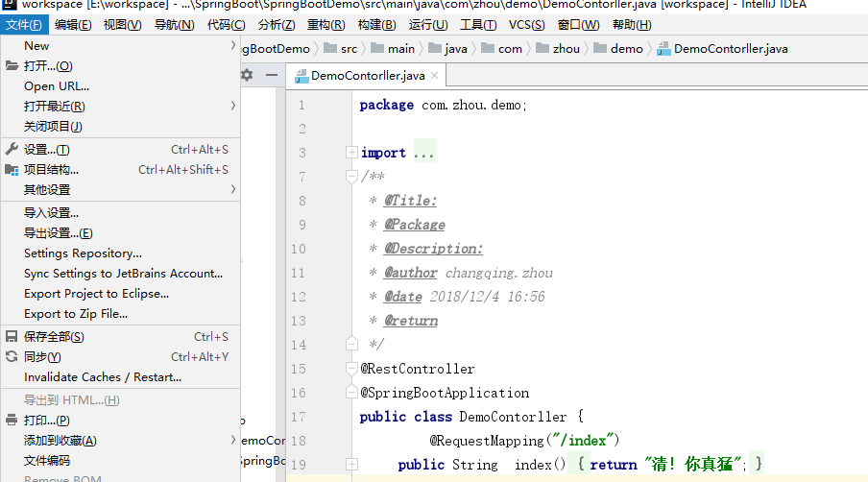Choose Export to Zip File...
The width and height of the screenshot is (868, 482).
121,314
